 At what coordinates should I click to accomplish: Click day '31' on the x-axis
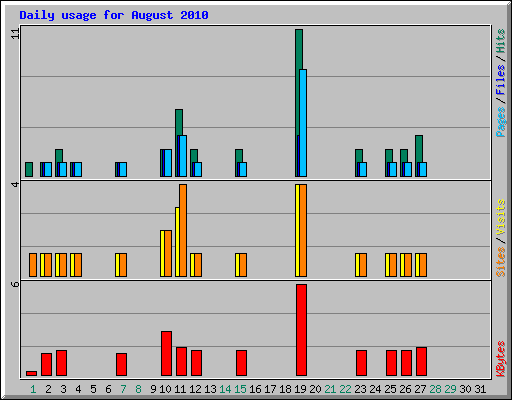pyautogui.click(x=480, y=389)
